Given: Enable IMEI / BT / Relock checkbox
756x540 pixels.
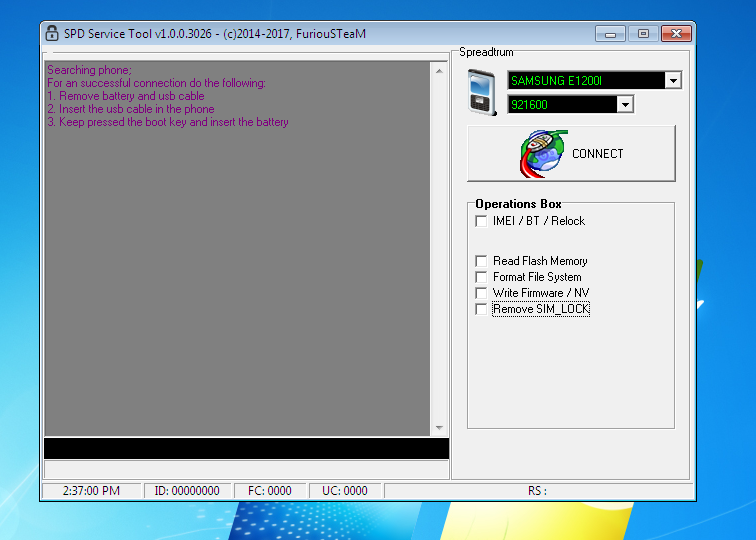Looking at the screenshot, I should pos(481,221).
